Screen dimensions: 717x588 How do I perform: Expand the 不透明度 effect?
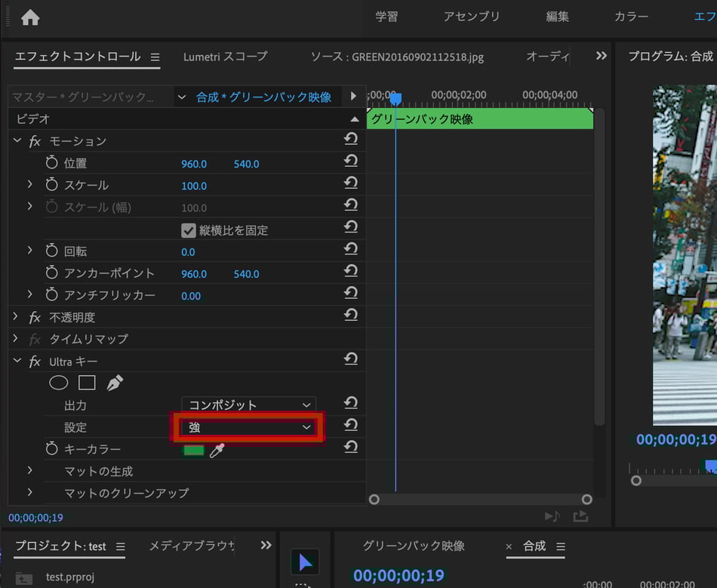(x=15, y=316)
